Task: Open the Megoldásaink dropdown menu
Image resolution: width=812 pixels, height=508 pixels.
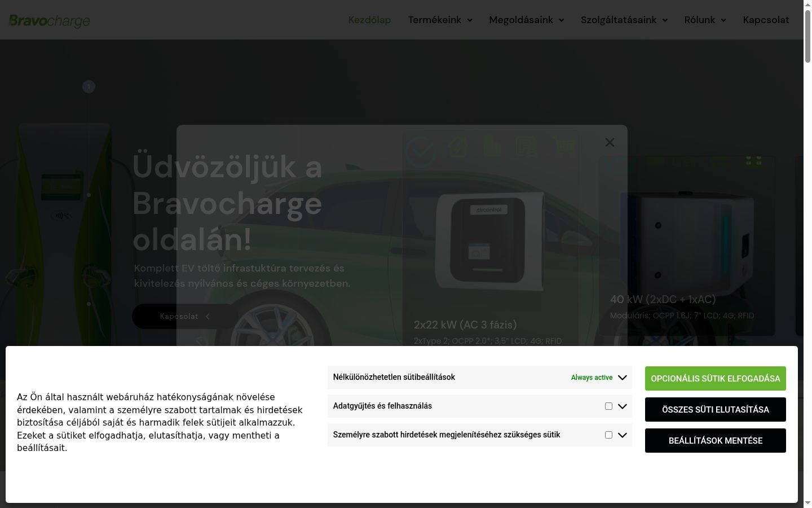Action: coord(527,20)
